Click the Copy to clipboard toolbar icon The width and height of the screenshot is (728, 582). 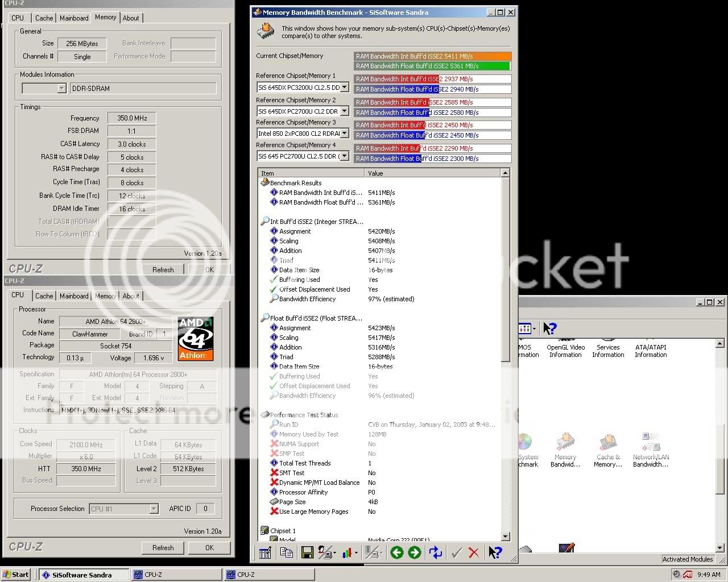tap(287, 552)
